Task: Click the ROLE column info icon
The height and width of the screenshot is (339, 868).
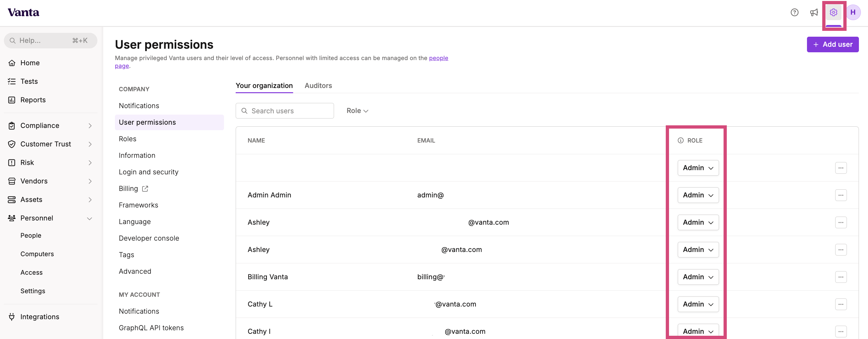Action: (x=681, y=141)
